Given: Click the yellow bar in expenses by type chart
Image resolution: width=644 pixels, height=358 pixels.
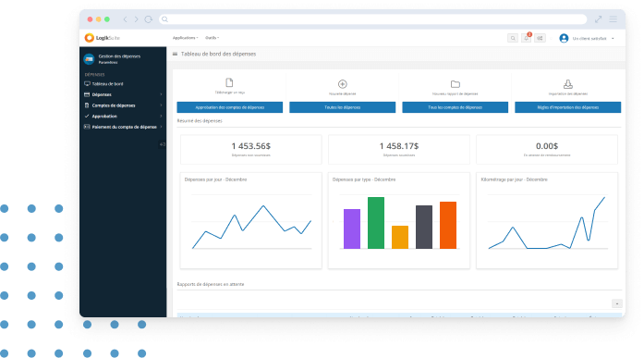Looking at the screenshot, I should [400, 237].
